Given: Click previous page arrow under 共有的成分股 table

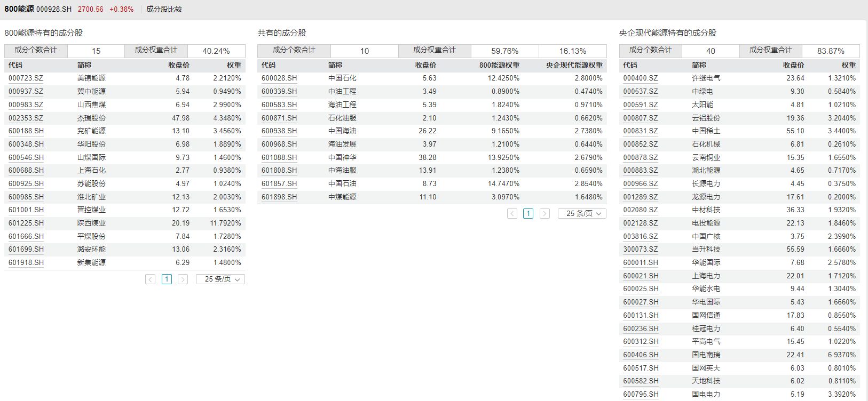Looking at the screenshot, I should coord(512,214).
